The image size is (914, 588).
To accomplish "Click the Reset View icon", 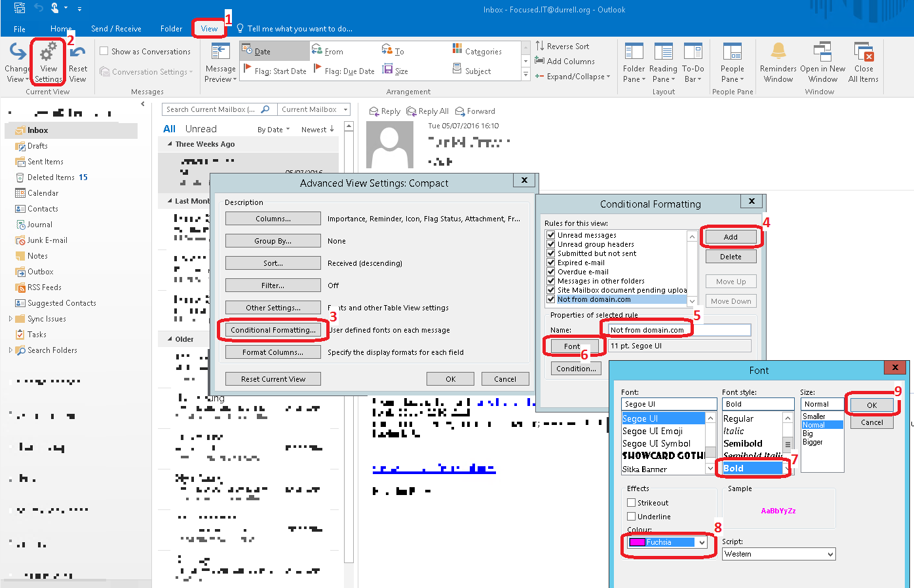I will 77,52.
